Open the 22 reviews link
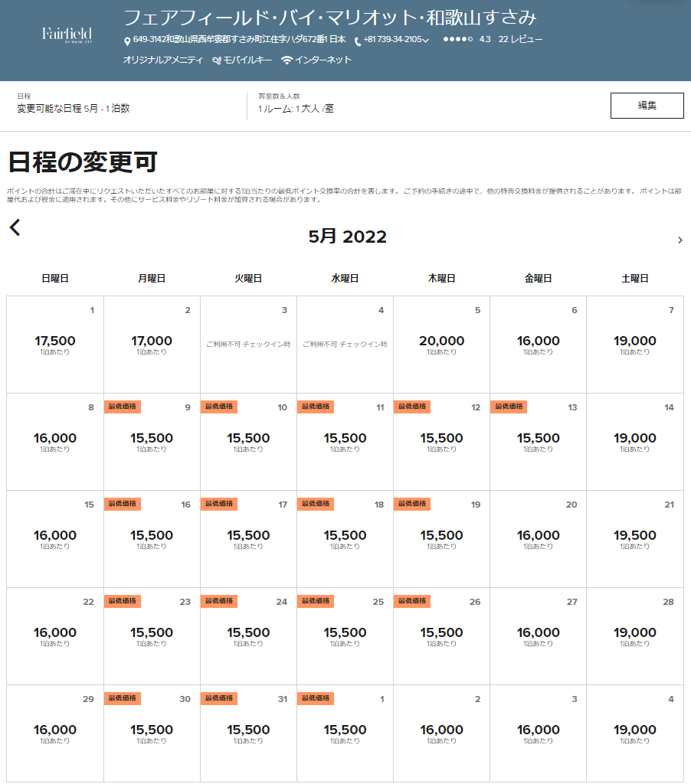Screen dimensions: 691x784 [520, 40]
